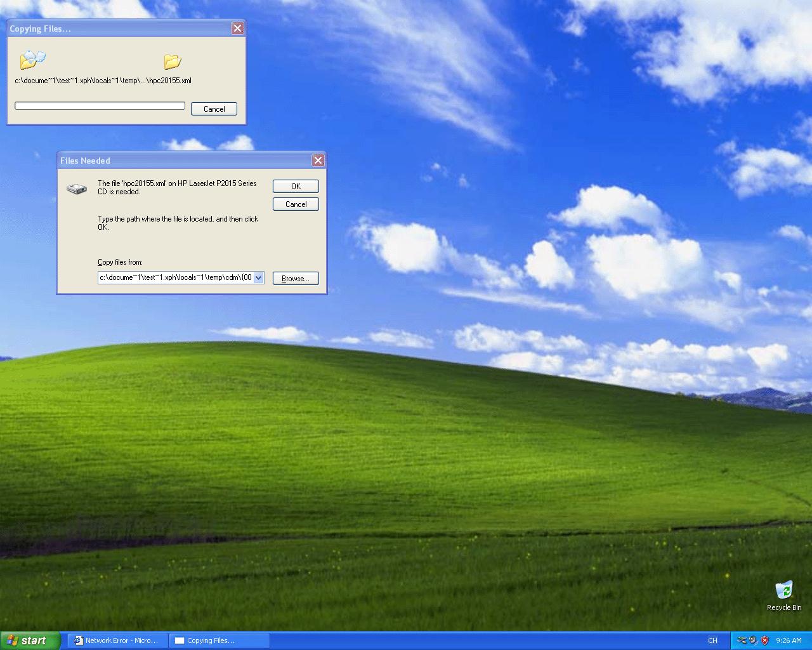Click the red Security Center shield icon
This screenshot has height=650, width=812.
tap(765, 640)
